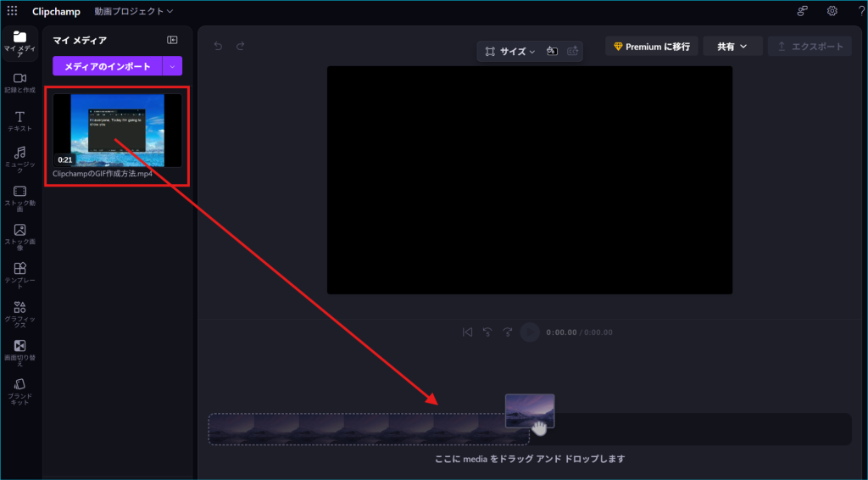Image resolution: width=868 pixels, height=480 pixels.
Task: Open the Stock Images (ストック画像) panel
Action: pos(19,235)
